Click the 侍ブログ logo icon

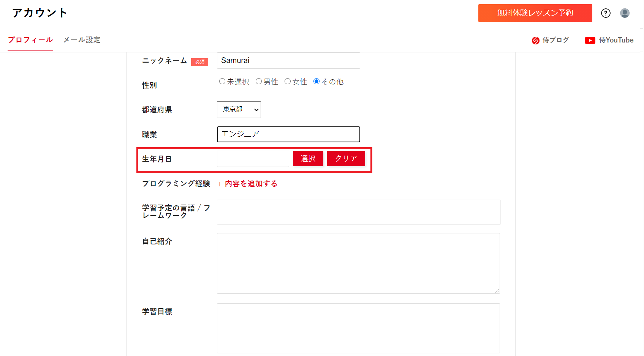[x=536, y=41]
